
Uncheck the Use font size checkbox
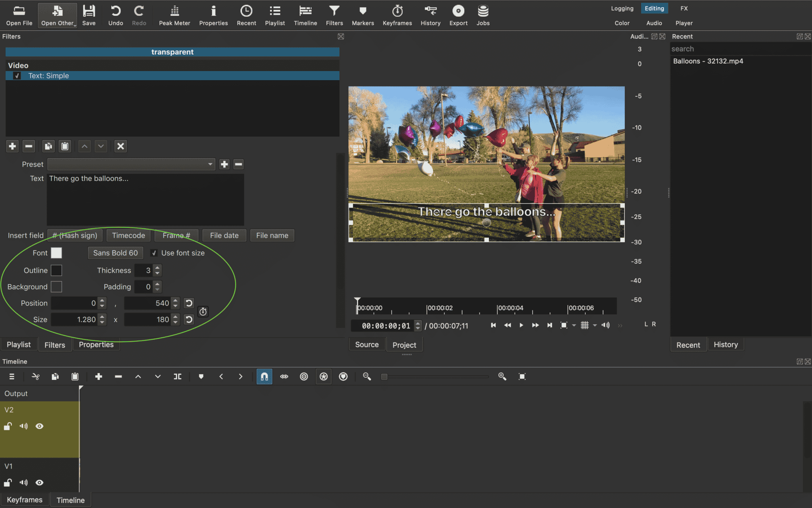[154, 253]
